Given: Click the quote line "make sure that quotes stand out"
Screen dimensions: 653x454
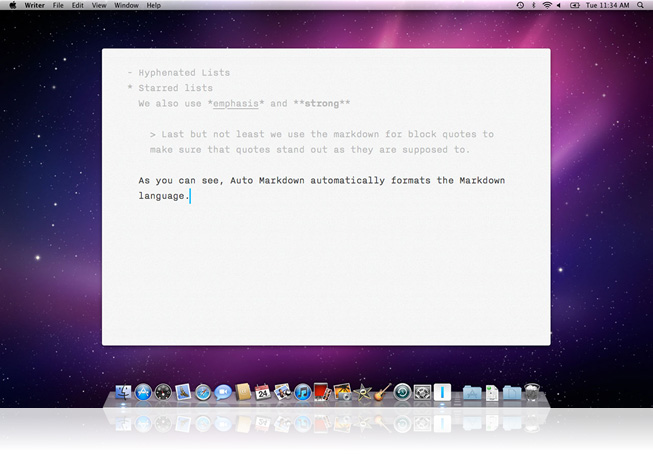Looking at the screenshot, I should (x=310, y=150).
